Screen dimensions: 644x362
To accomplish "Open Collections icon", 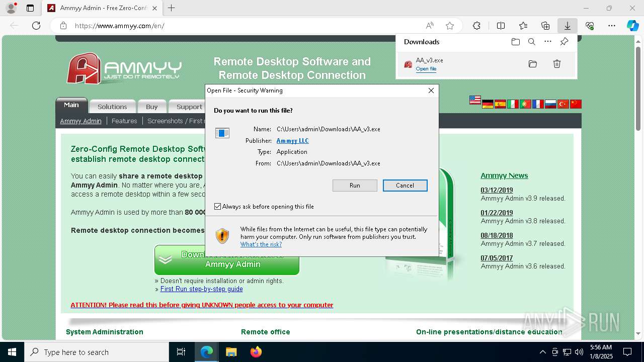I will coord(545,26).
